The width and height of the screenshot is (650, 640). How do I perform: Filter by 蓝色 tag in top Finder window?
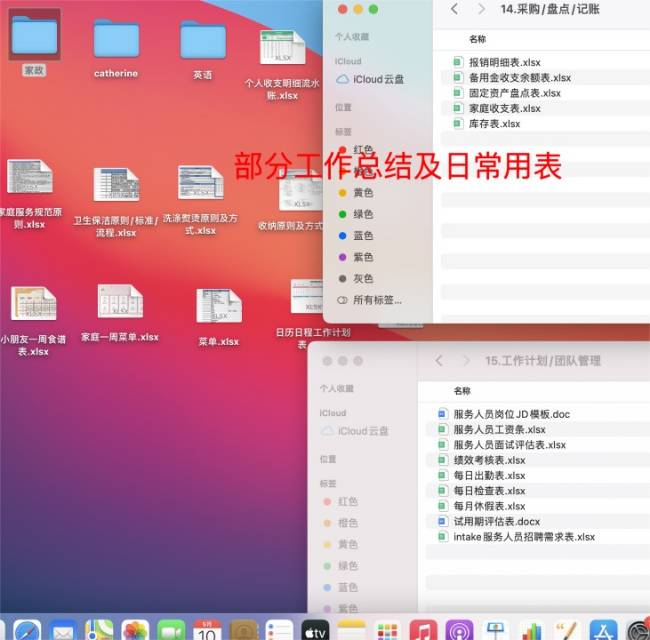357,236
